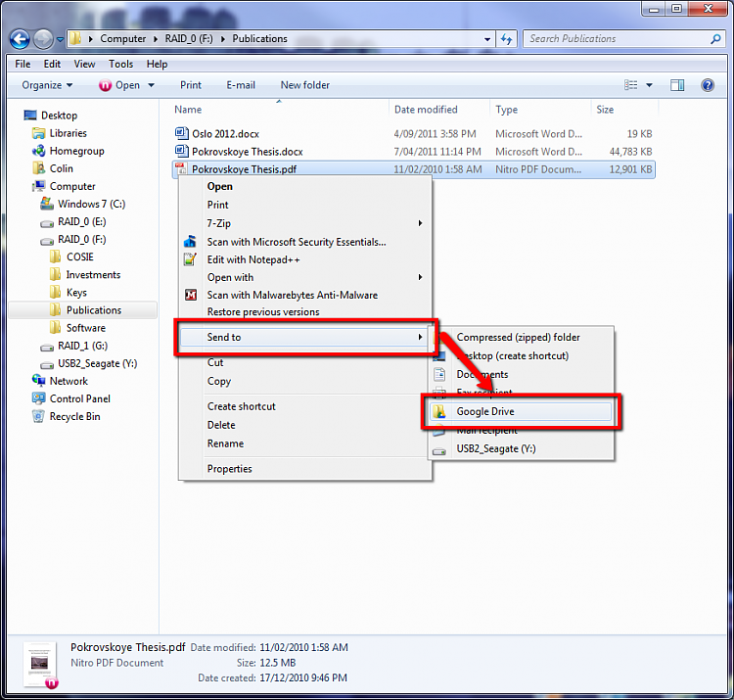Click the Malwarebytes icon in context menu
This screenshot has width=734, height=700.
point(191,295)
